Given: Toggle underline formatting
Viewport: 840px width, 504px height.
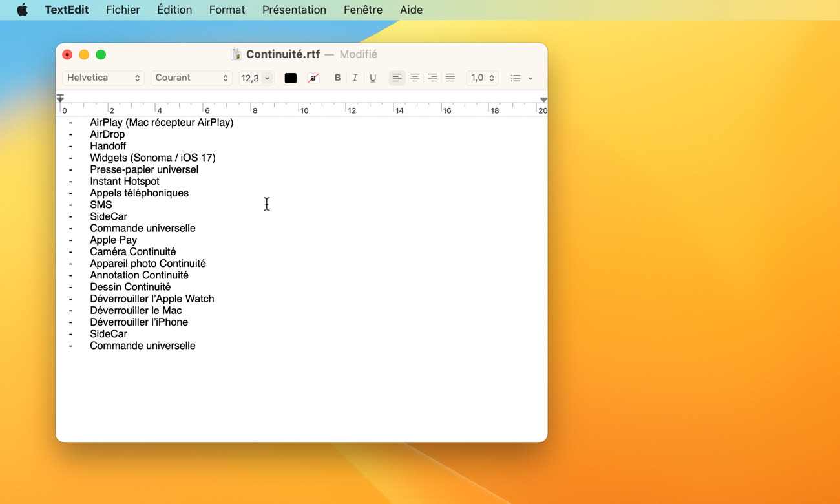Looking at the screenshot, I should coord(373,78).
